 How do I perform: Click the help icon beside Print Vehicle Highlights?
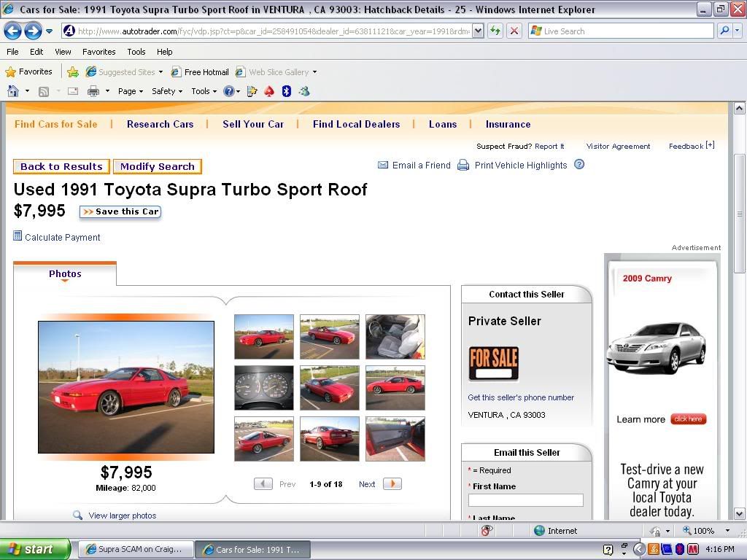click(x=578, y=165)
